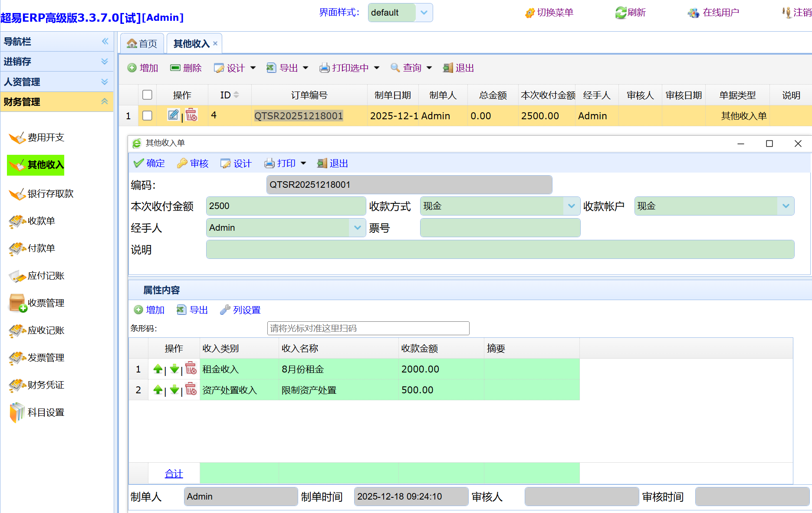This screenshot has width=812, height=513.
Task: Click the 条形码 barcode scan input field
Action: click(368, 328)
